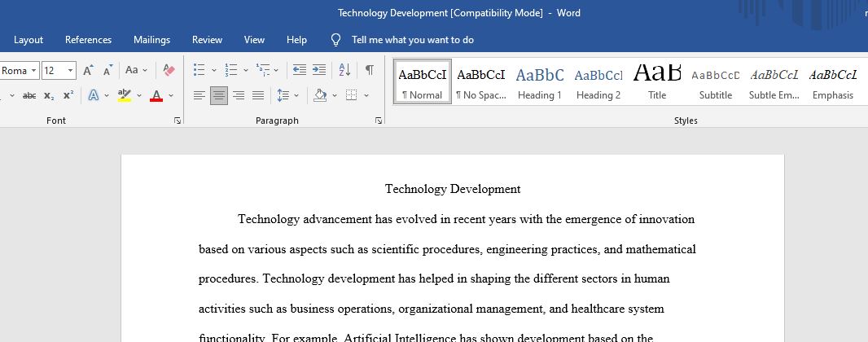The image size is (868, 342).
Task: Increase paragraph indent
Action: 319,70
